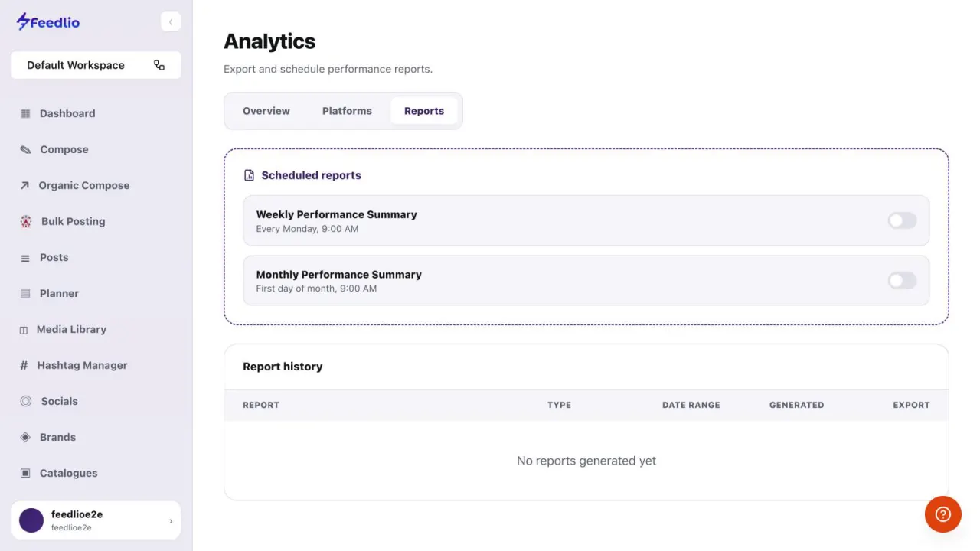Click the REPORT column header
Image resolution: width=980 pixels, height=551 pixels.
(x=261, y=405)
